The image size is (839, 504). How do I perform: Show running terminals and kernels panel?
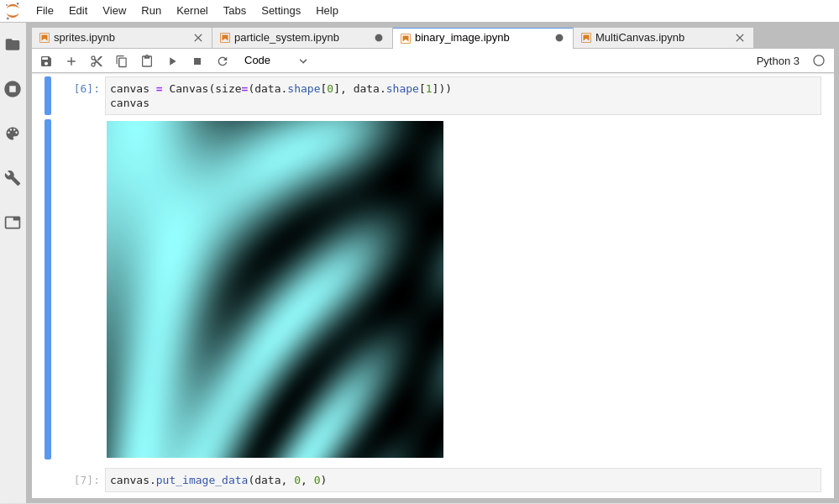(x=13, y=89)
